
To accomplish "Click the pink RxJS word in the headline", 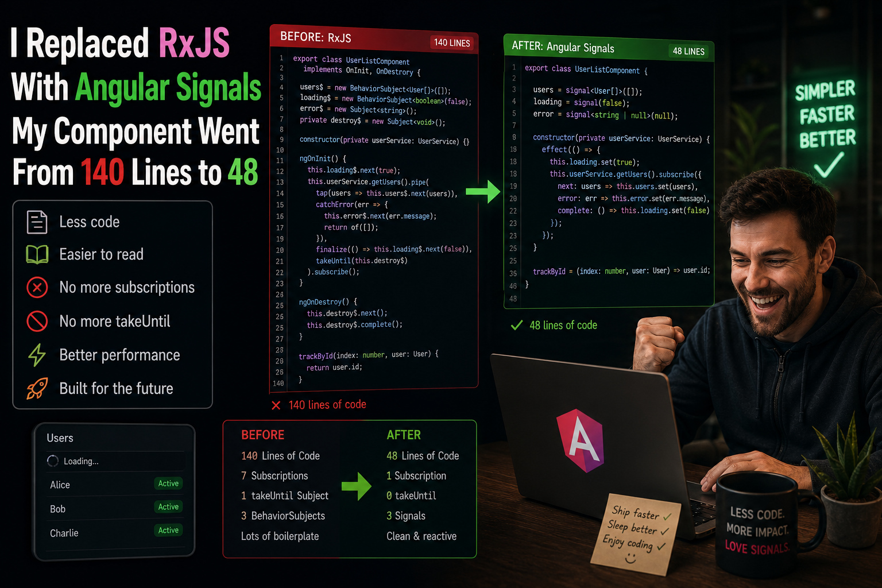I will (x=194, y=43).
